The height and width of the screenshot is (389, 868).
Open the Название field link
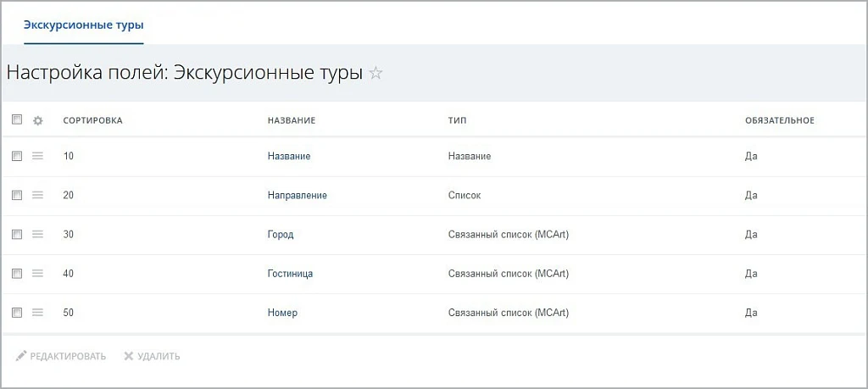point(289,157)
